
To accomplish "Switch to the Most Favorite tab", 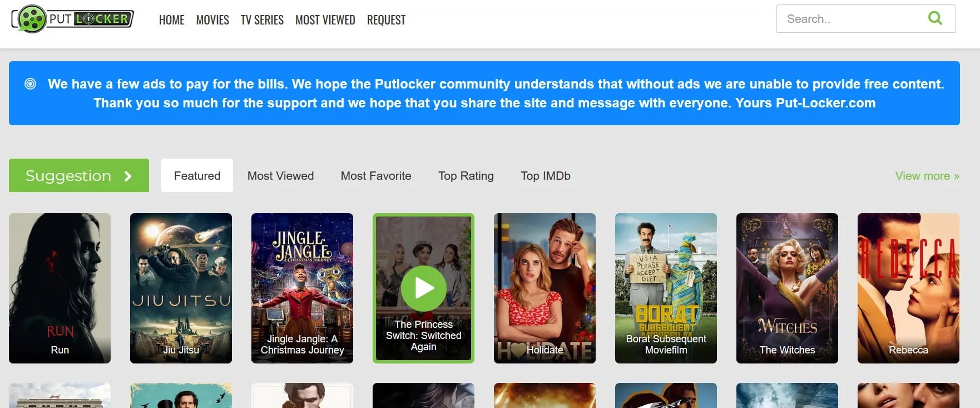I will tap(376, 176).
